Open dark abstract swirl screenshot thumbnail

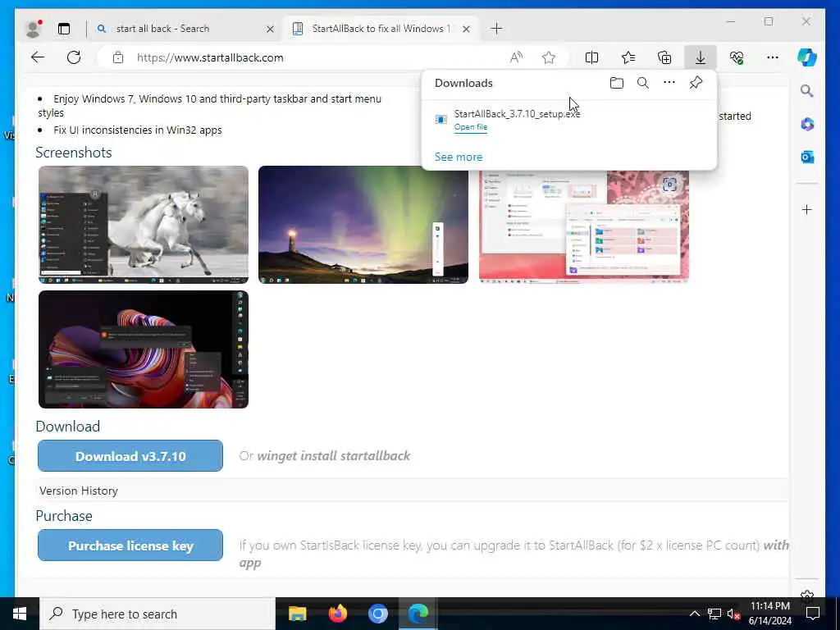click(x=144, y=349)
